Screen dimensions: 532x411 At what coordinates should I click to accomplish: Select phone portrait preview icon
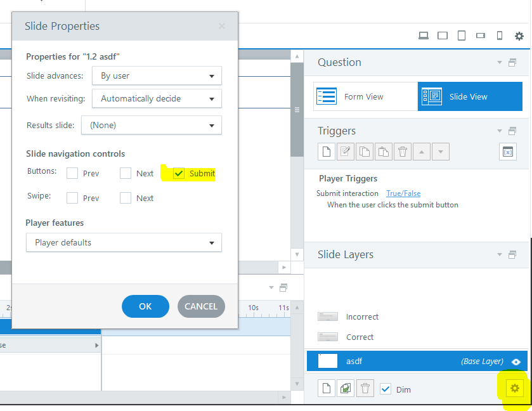point(500,36)
